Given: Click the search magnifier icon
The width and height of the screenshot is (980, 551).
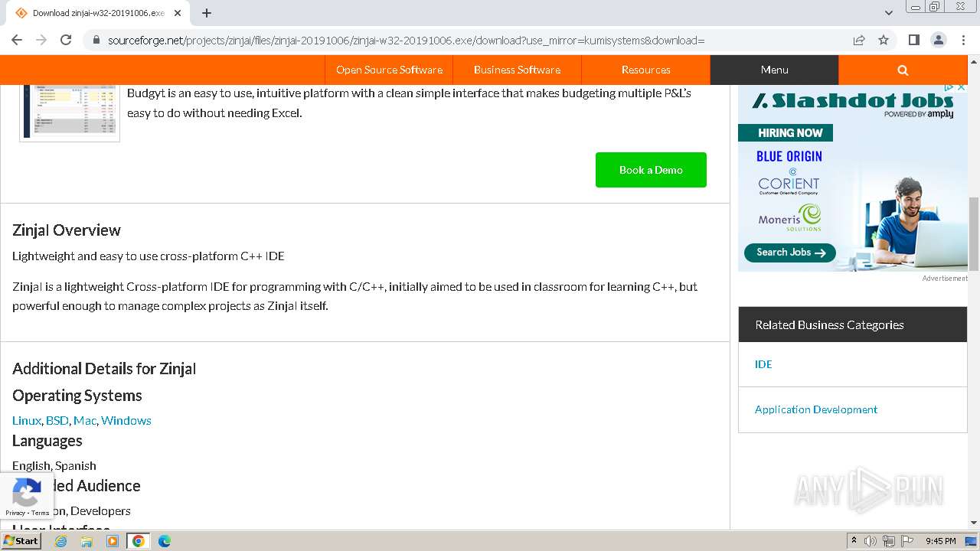Looking at the screenshot, I should [x=903, y=70].
